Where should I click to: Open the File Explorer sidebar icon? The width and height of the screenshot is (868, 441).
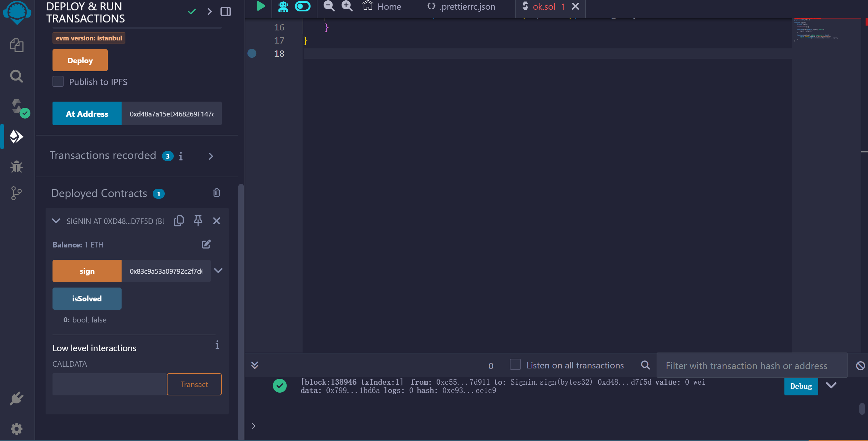tap(17, 45)
